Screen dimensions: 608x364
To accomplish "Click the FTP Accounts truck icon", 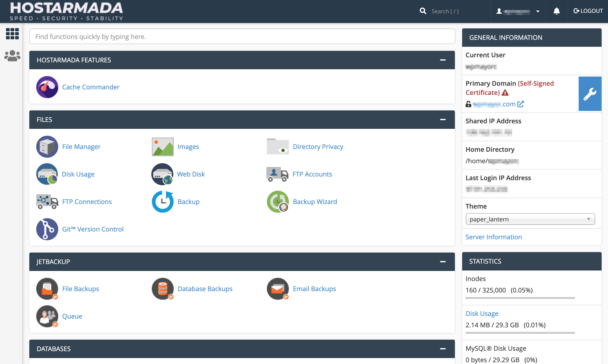I will 277,174.
